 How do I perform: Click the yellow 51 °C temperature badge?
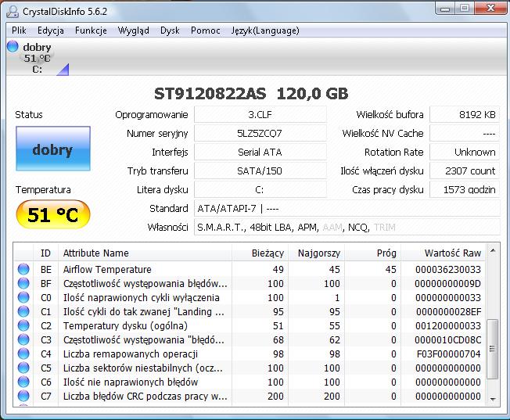tap(53, 215)
